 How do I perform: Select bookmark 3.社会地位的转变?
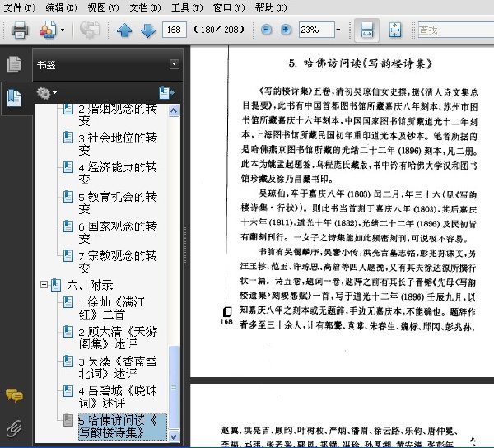[x=118, y=143]
